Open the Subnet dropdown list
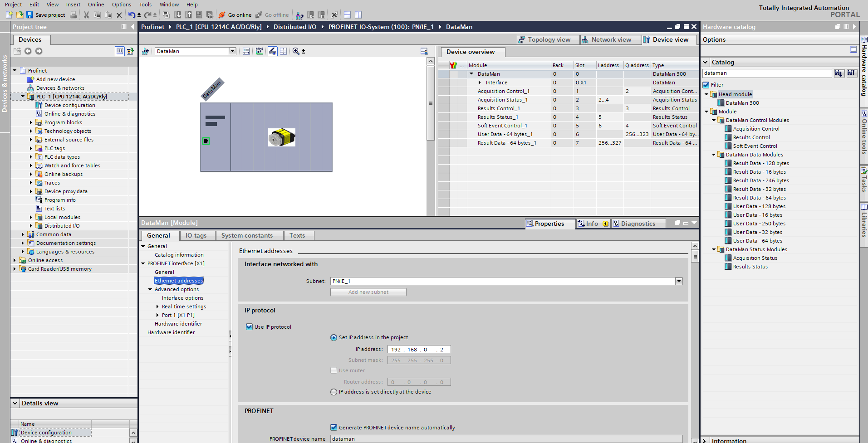 click(x=679, y=281)
